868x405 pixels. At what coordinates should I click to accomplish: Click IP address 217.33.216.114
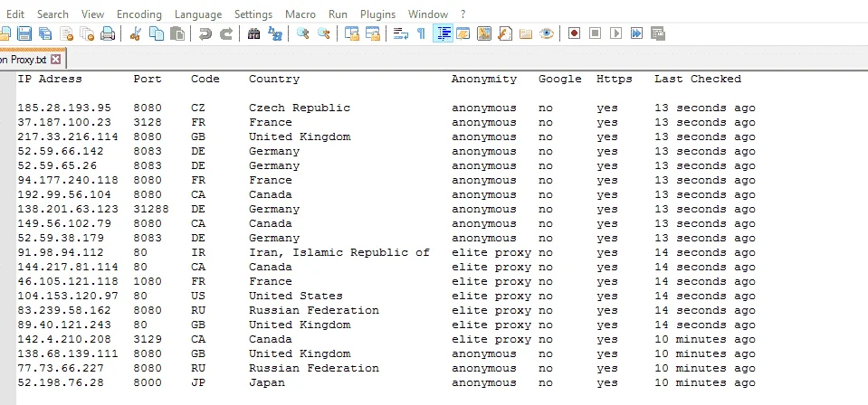(68, 137)
